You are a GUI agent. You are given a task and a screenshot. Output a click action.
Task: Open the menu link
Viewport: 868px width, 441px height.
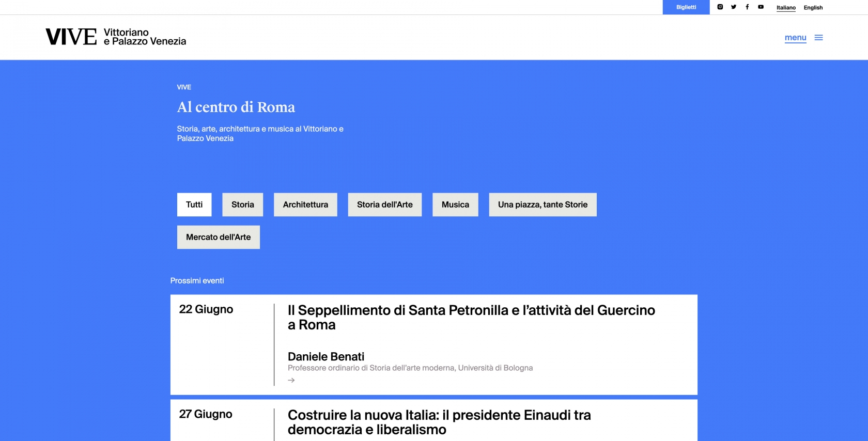795,38
